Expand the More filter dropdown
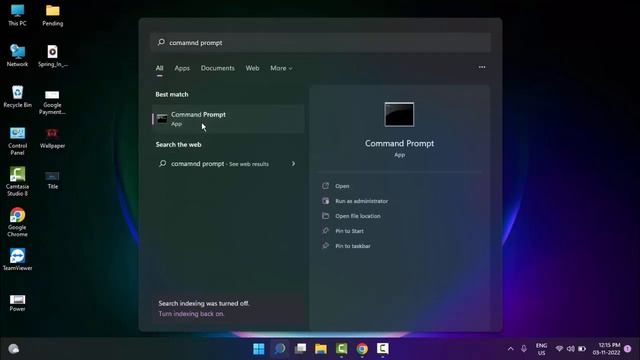Viewport: 640px width, 360px height. pyautogui.click(x=281, y=68)
